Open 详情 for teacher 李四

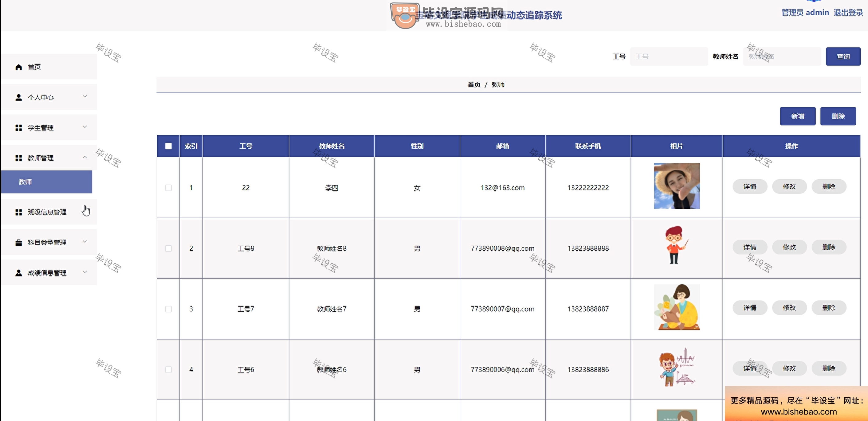(x=750, y=187)
